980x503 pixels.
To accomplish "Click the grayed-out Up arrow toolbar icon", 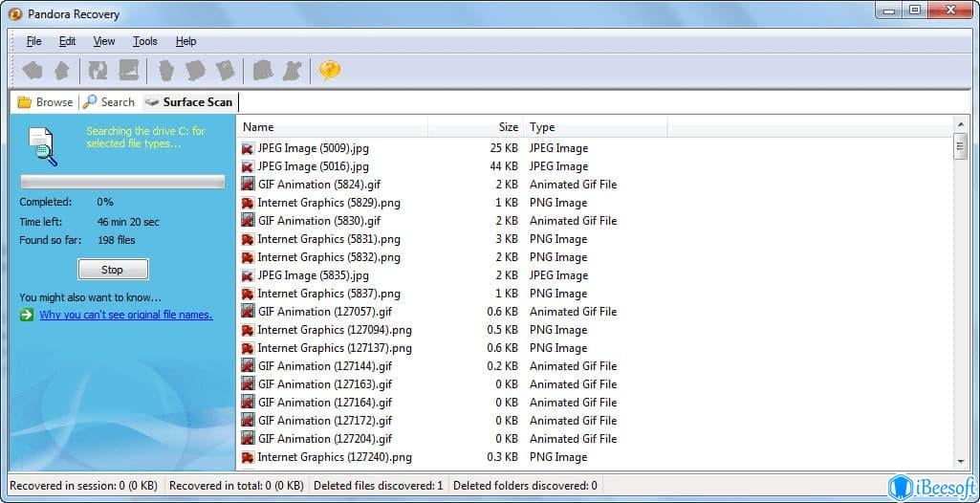I will tap(61, 71).
